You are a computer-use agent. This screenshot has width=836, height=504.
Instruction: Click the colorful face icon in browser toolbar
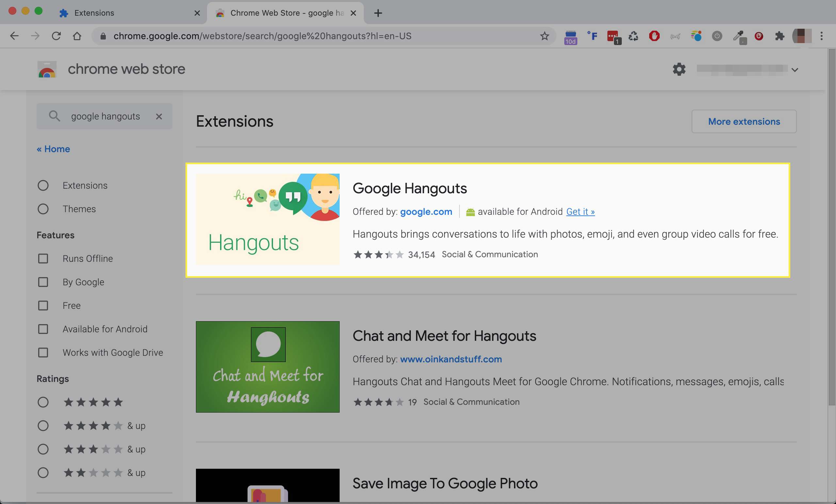(695, 36)
